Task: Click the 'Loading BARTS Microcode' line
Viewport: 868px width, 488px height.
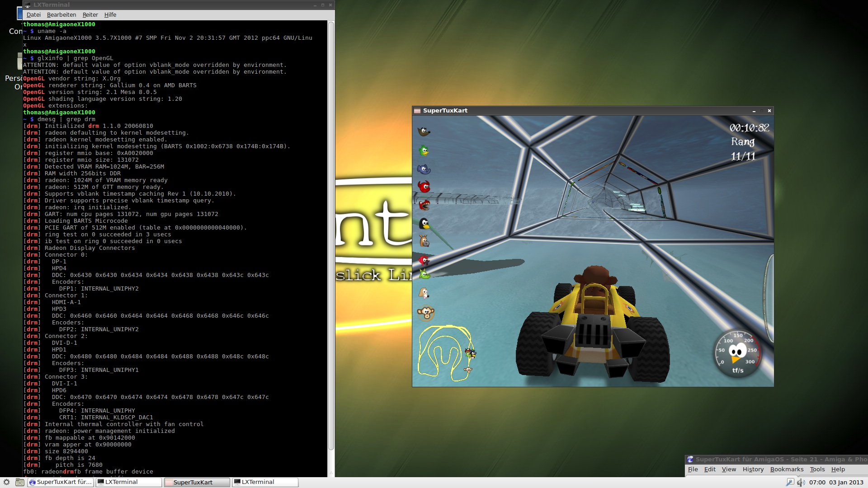Action: 75,221
